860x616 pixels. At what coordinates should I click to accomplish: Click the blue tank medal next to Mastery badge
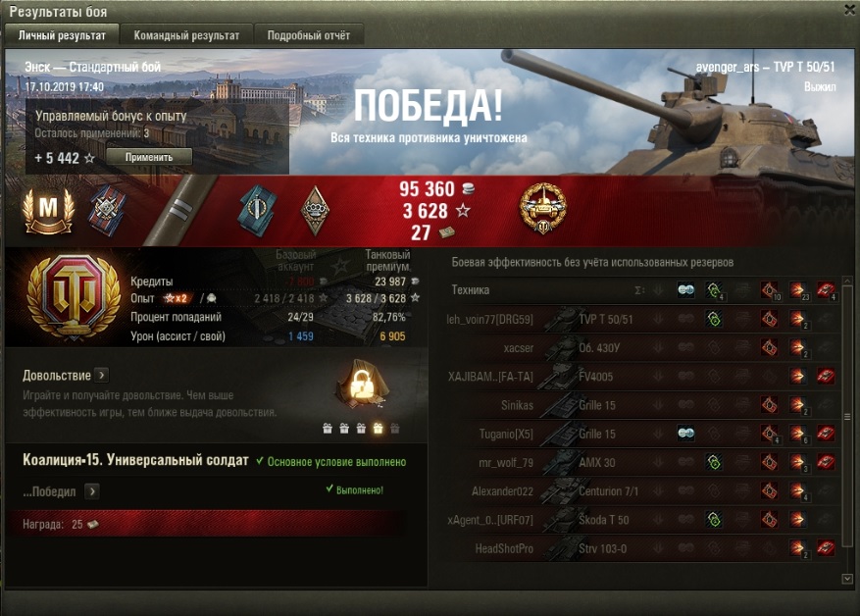[x=106, y=211]
